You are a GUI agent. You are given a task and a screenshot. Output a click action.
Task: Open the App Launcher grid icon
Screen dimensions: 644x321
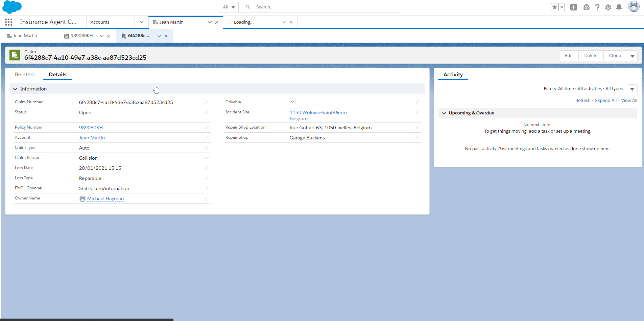[x=9, y=22]
